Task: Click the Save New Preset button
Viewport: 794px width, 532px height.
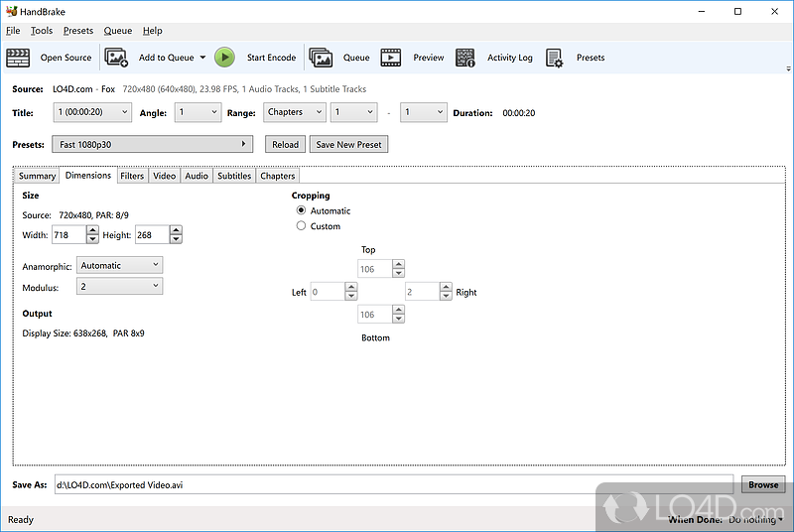Action: 349,144
